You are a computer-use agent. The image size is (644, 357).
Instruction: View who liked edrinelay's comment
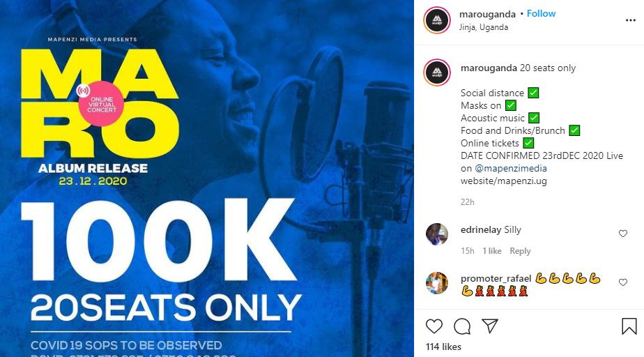tap(491, 251)
